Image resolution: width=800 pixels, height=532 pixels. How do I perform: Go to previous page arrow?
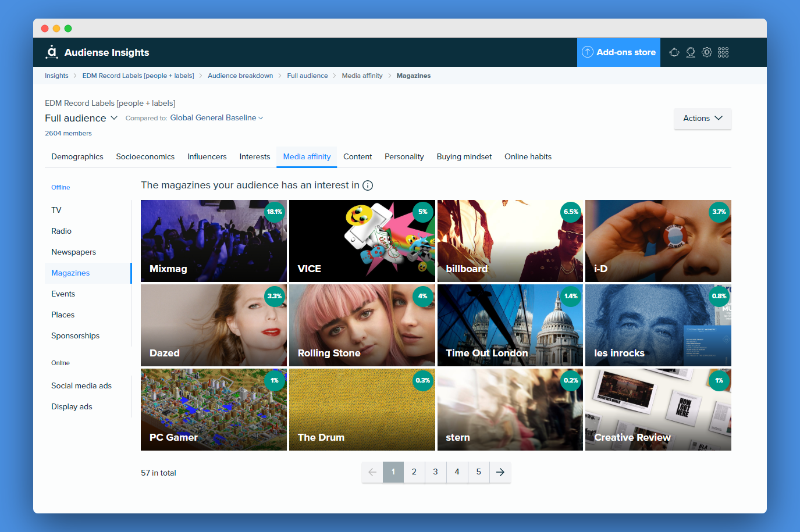pyautogui.click(x=372, y=472)
